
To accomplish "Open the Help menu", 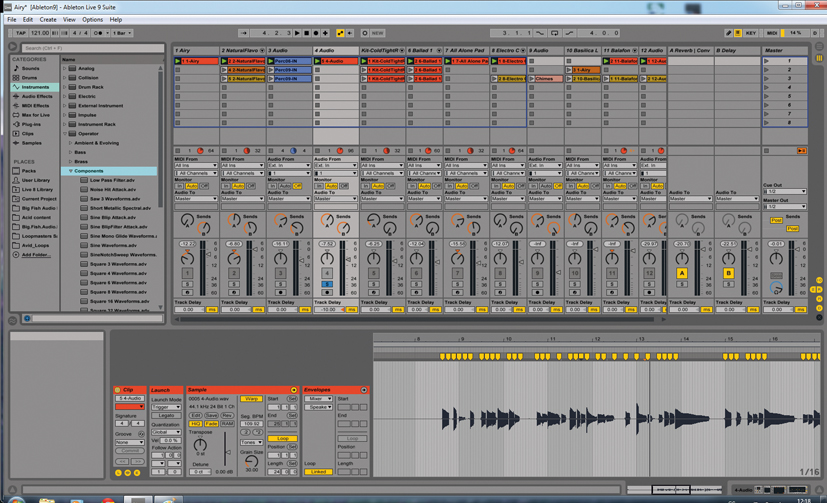I will click(x=116, y=20).
